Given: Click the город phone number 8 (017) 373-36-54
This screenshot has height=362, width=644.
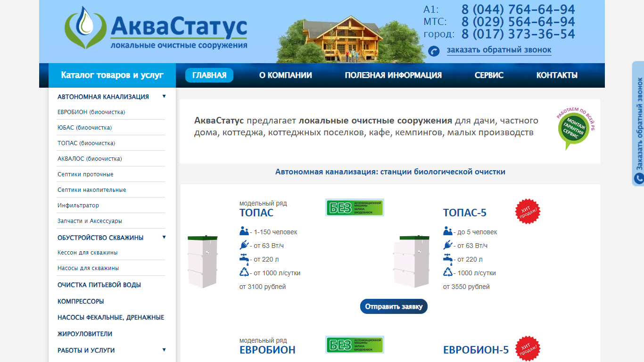Looking at the screenshot, I should [518, 34].
